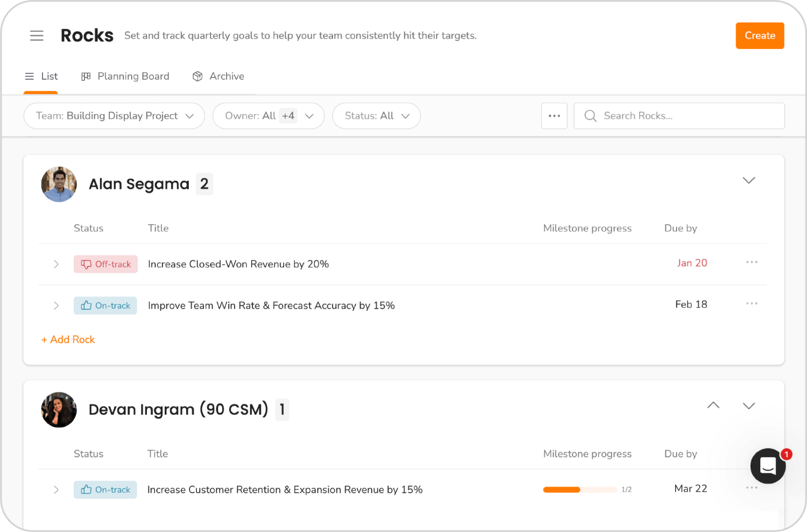
Task: Click On-track badge for Customer Retention rock
Action: 105,490
